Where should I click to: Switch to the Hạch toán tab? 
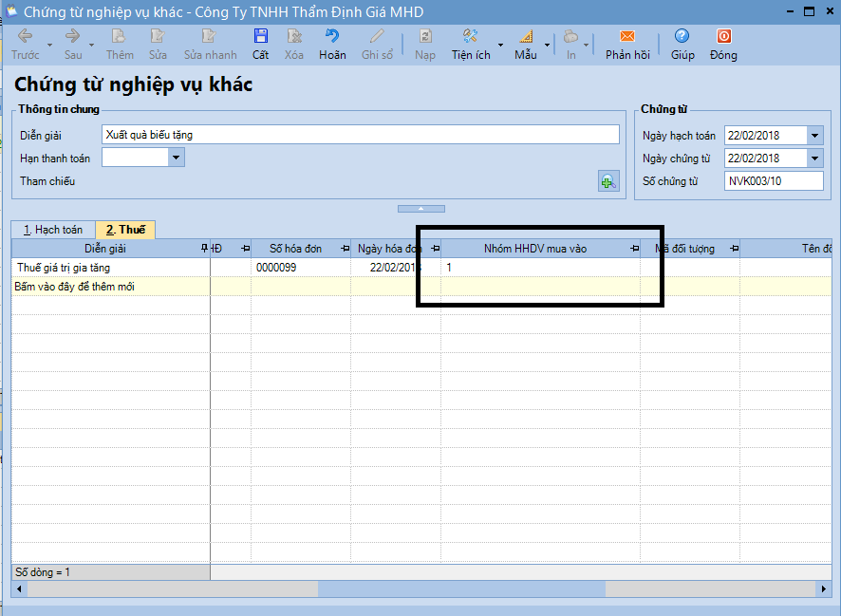[x=53, y=230]
